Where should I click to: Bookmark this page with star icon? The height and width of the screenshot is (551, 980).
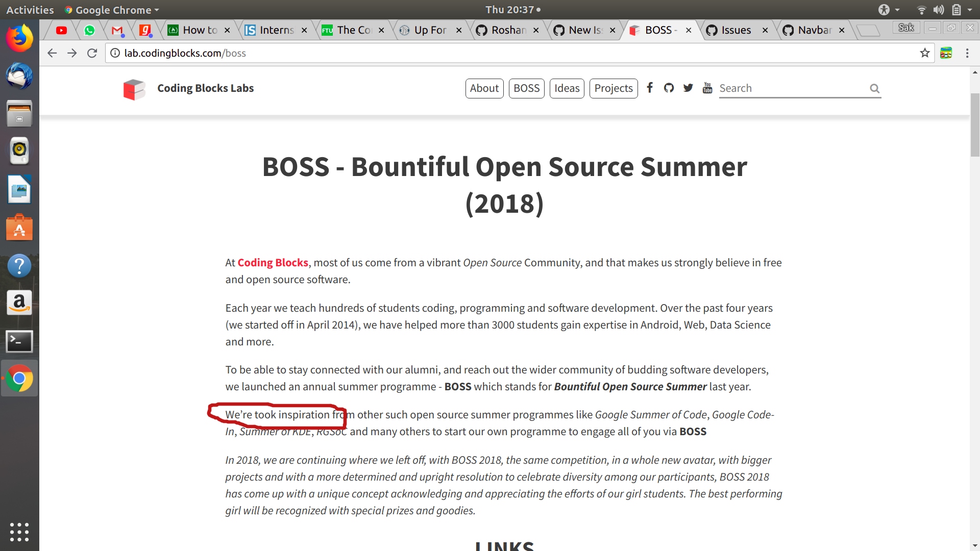pos(924,53)
